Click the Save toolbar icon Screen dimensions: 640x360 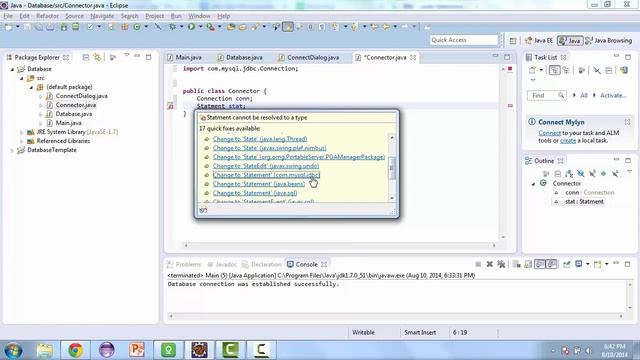click(27, 27)
